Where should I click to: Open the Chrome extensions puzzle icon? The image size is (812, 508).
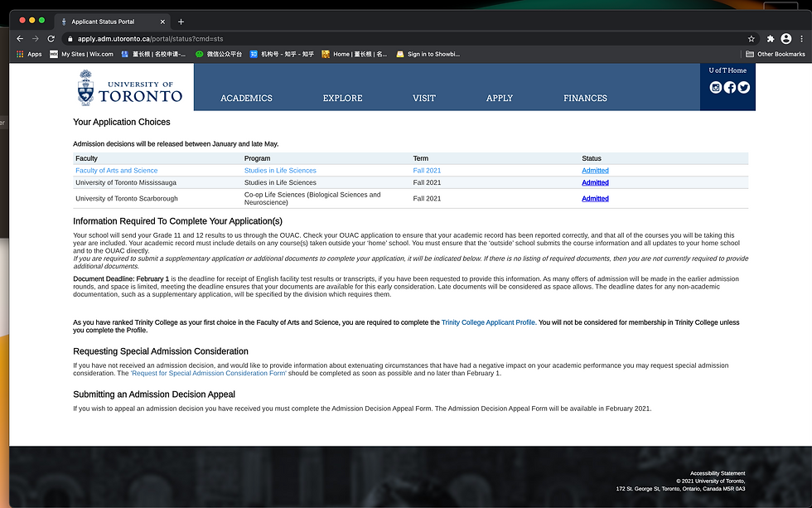[770, 39]
